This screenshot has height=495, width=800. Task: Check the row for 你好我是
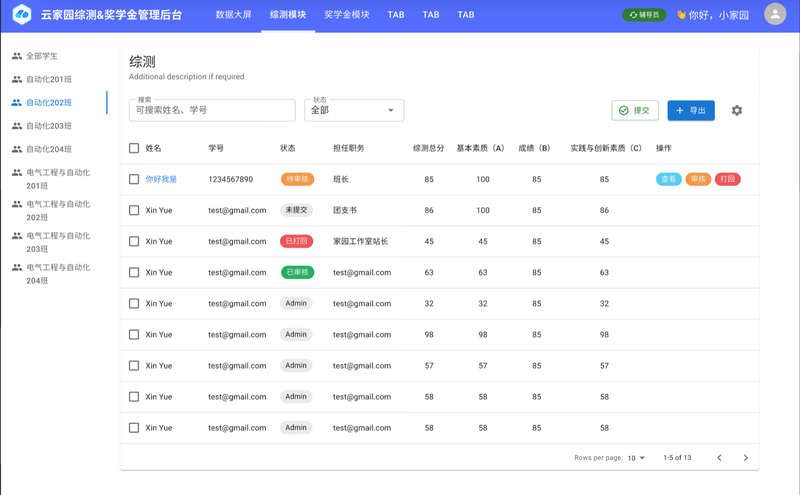[134, 179]
